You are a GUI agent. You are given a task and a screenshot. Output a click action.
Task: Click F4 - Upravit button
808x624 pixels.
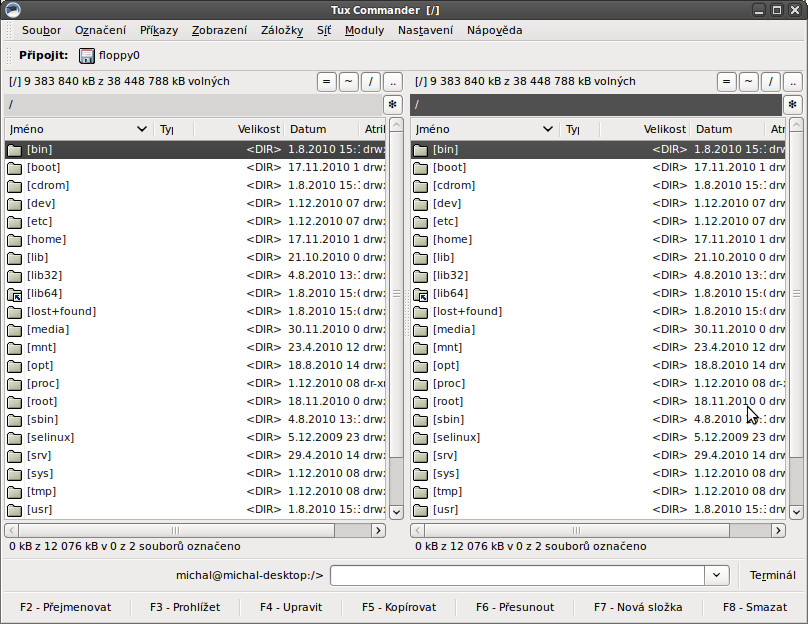point(291,607)
